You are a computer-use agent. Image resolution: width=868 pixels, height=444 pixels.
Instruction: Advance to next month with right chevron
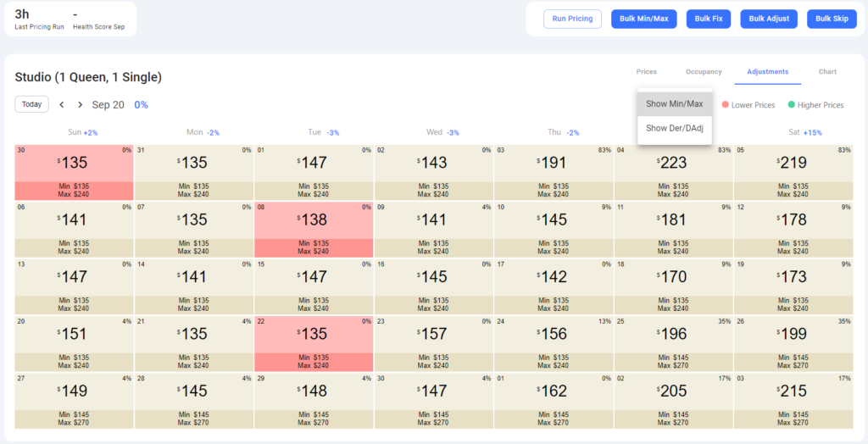(x=81, y=104)
